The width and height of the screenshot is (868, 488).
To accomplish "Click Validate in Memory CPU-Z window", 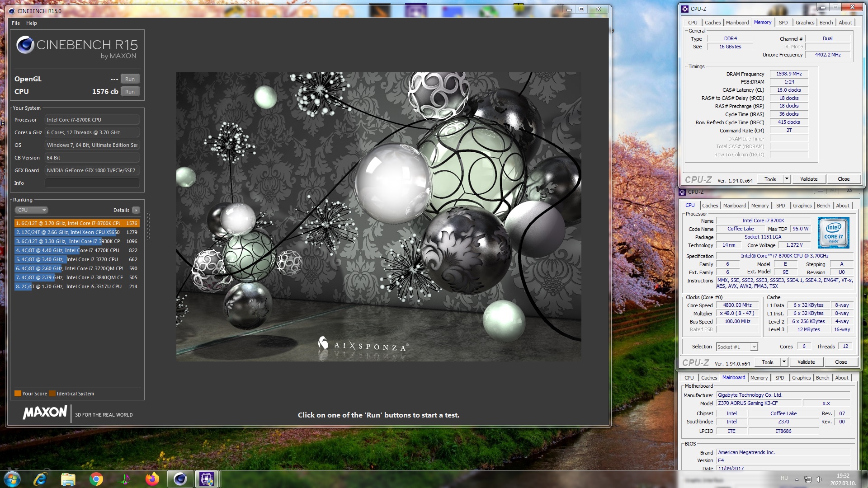I will coord(809,179).
